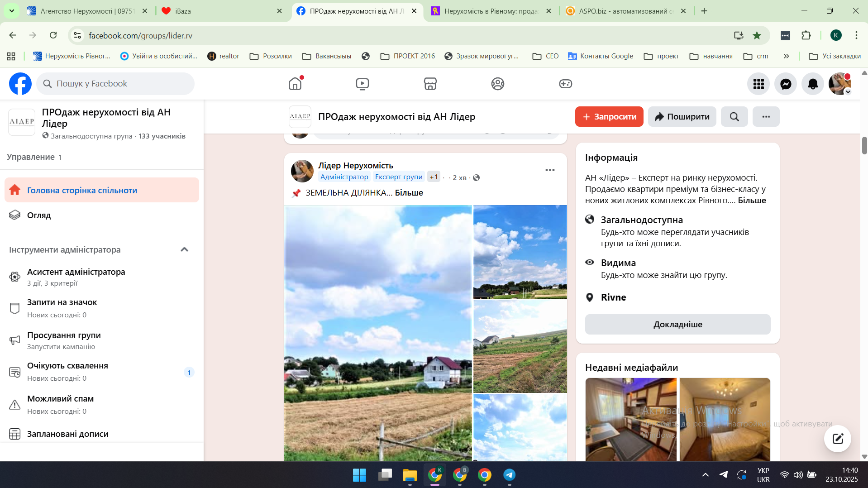Open Facebook Messenger icon
868x488 pixels.
786,84
